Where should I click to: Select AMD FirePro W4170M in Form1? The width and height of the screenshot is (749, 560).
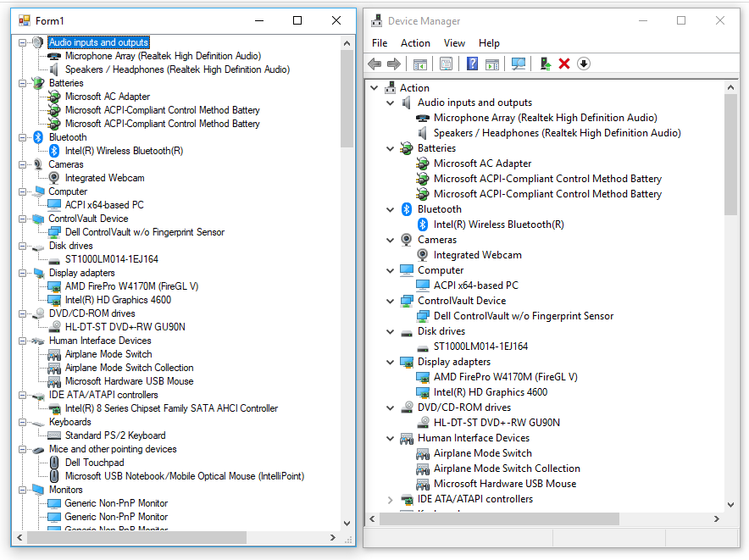pos(131,286)
